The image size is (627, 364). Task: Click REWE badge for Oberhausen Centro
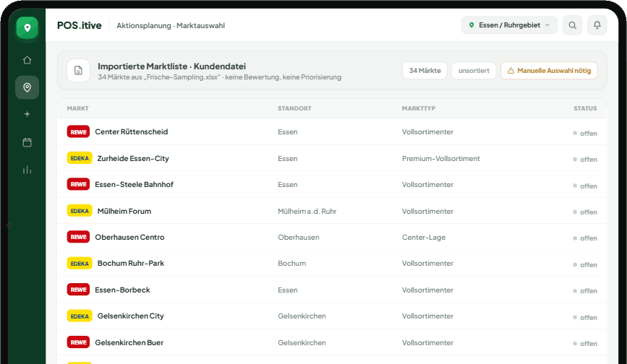(78, 237)
